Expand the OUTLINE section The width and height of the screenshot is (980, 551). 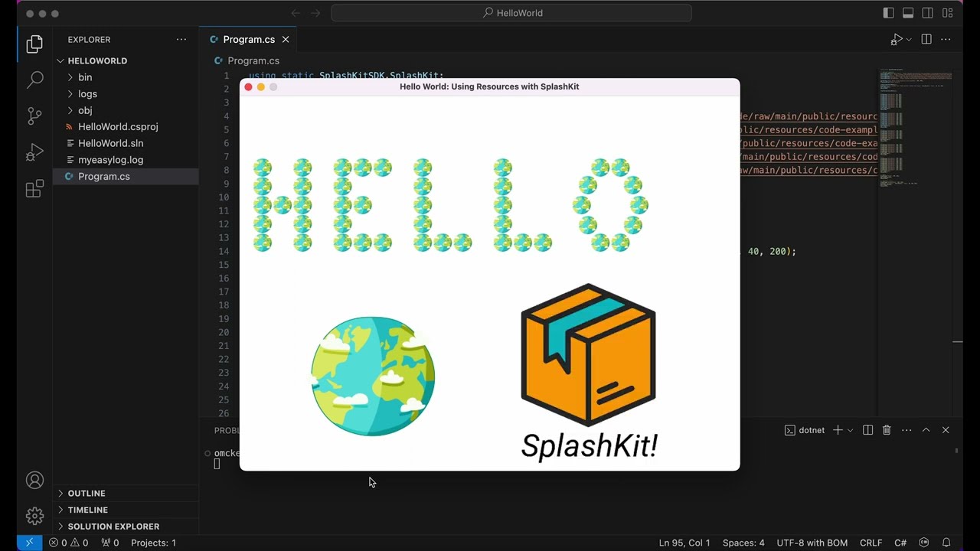coord(126,494)
